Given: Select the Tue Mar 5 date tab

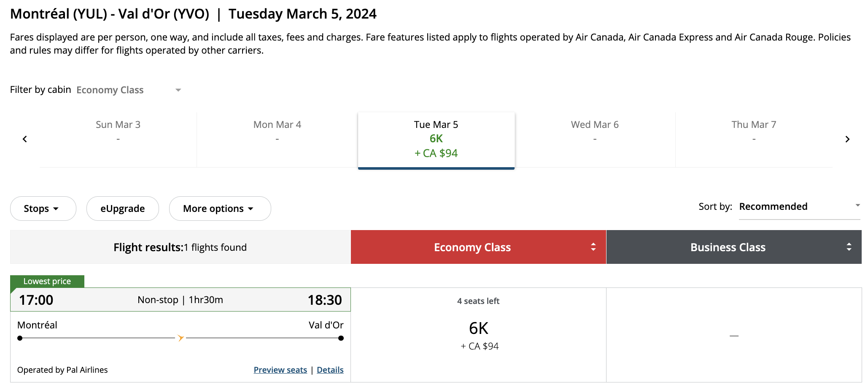Looking at the screenshot, I should point(436,140).
